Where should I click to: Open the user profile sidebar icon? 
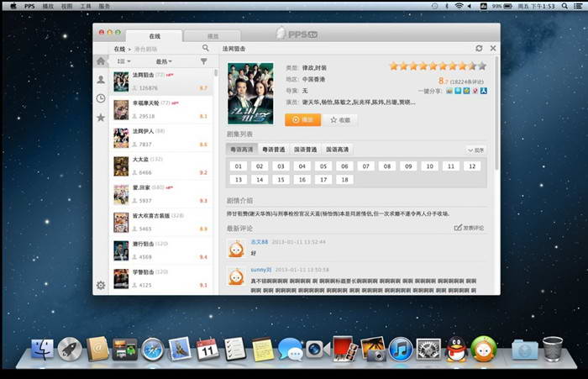101,80
